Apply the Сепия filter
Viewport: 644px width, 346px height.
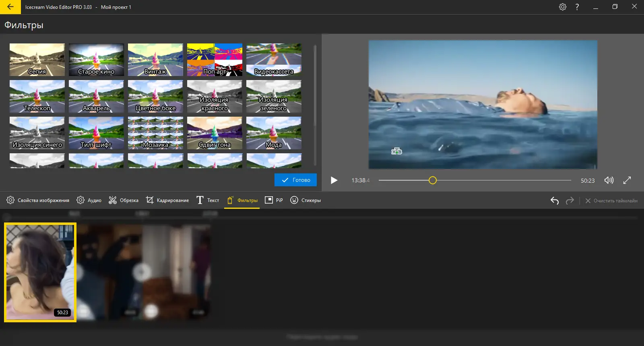(x=37, y=60)
